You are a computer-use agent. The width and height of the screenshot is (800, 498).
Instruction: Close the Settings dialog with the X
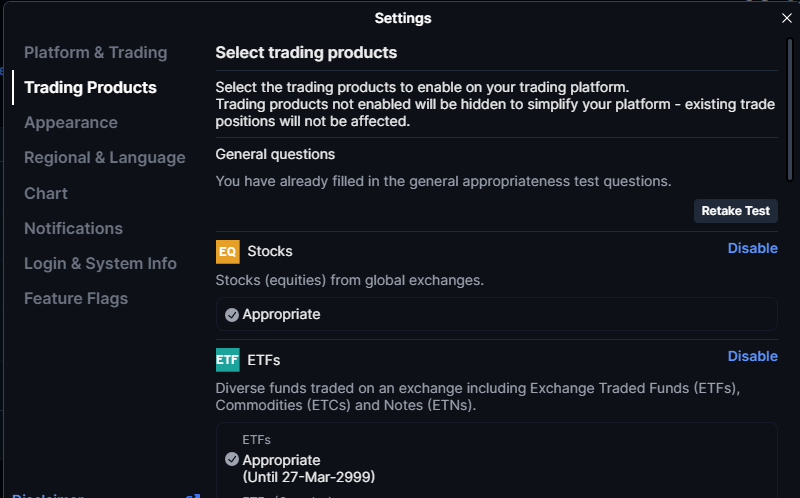(786, 18)
